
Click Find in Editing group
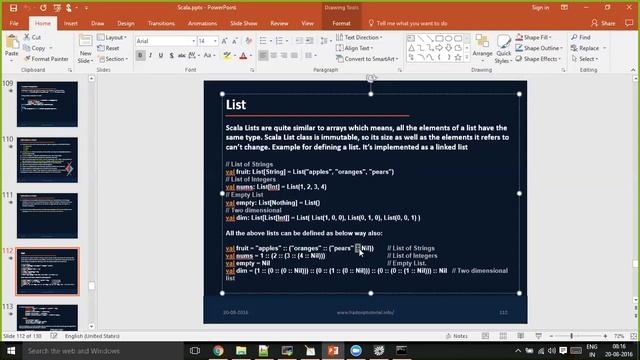(581, 37)
